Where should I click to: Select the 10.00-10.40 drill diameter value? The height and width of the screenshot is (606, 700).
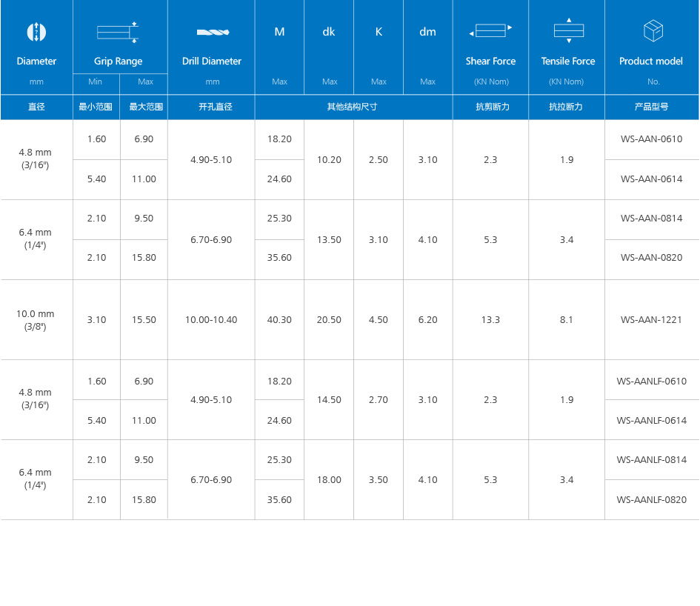pos(211,320)
